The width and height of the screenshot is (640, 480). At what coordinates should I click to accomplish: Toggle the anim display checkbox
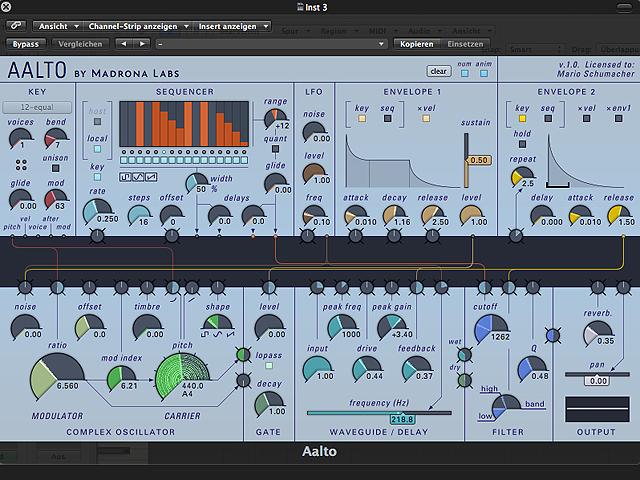(484, 73)
